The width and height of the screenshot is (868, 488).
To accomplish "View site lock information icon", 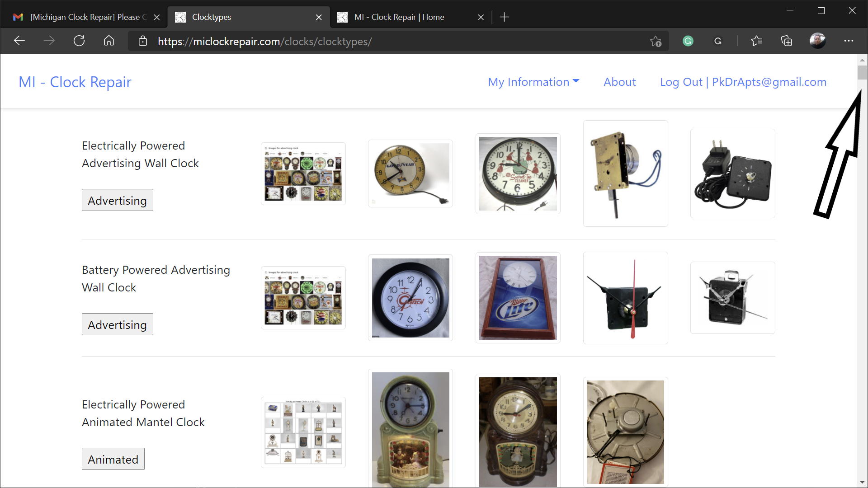I will (143, 41).
